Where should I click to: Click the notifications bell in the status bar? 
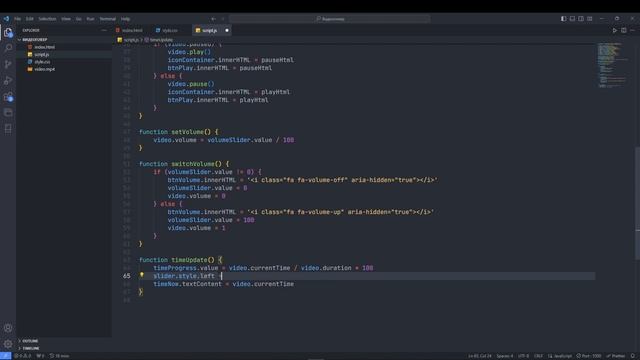[633, 356]
